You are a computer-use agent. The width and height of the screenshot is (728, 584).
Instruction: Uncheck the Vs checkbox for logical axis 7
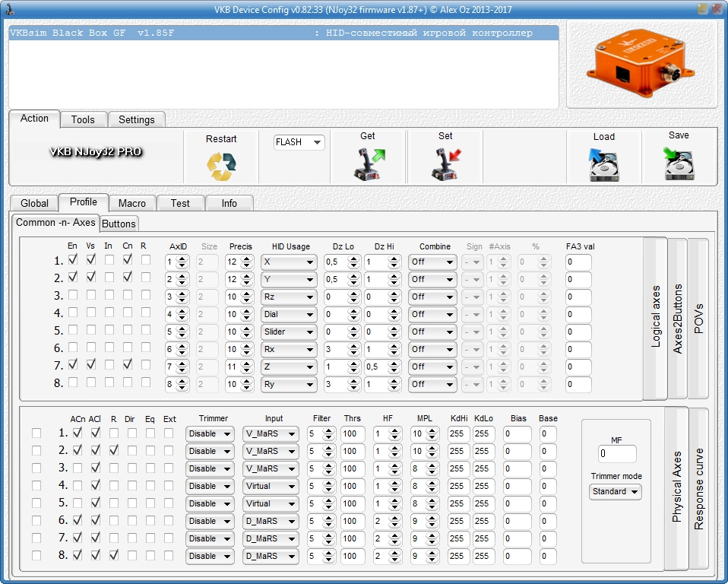point(91,364)
